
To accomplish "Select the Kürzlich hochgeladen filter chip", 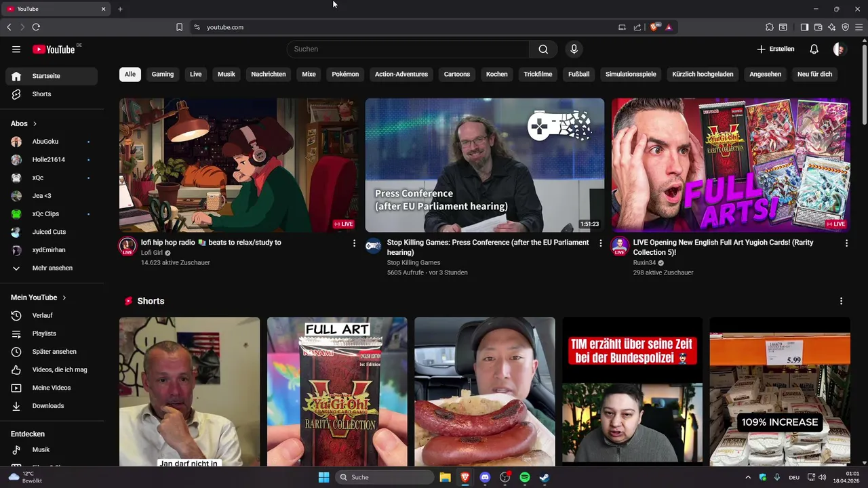I will pos(703,74).
